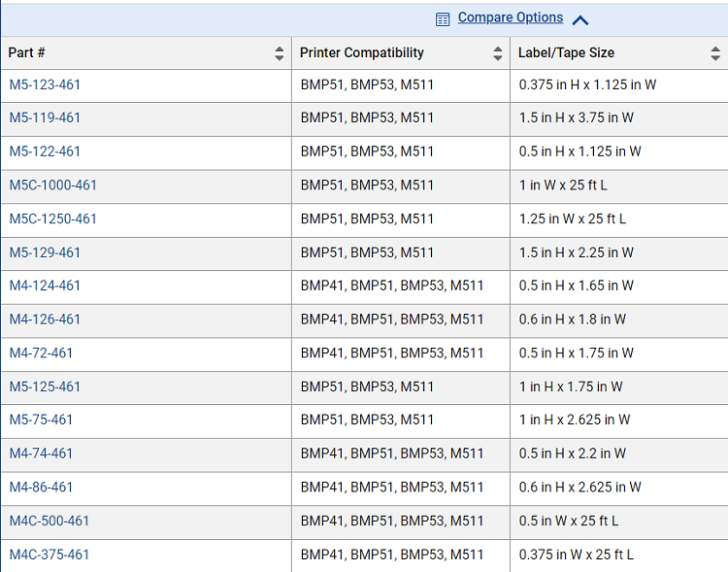Viewport: 728px width, 572px height.
Task: Select size 0.6 in H x 2.625 in W
Action: pyautogui.click(x=579, y=488)
